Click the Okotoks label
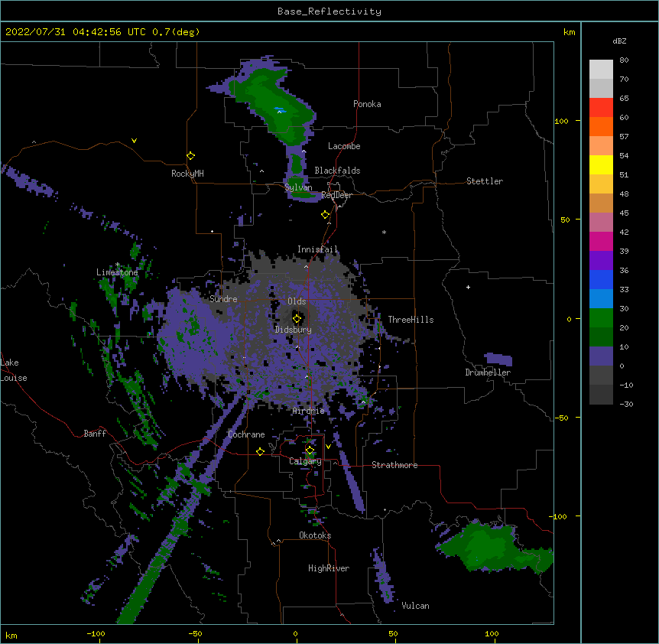 pos(315,535)
